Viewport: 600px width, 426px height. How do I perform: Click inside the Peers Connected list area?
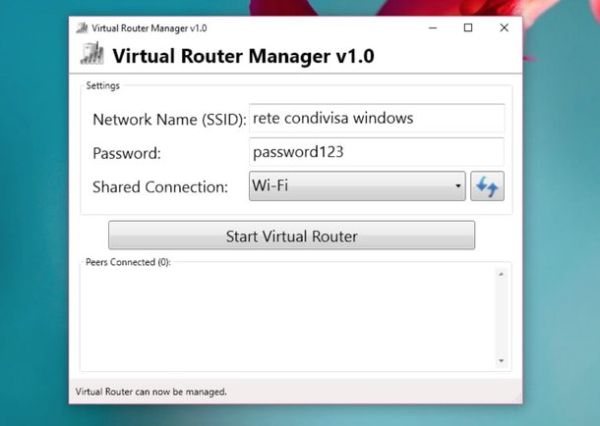pyautogui.click(x=288, y=318)
